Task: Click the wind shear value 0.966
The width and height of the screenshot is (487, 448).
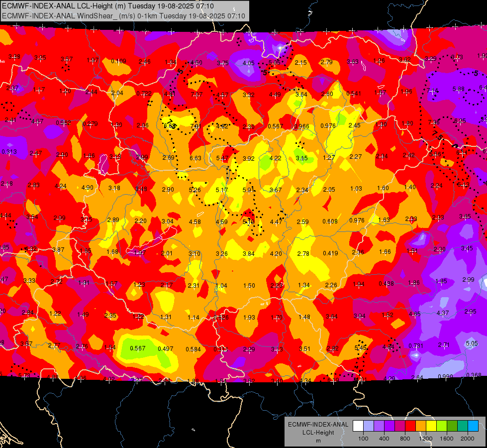Action: pos(301,126)
